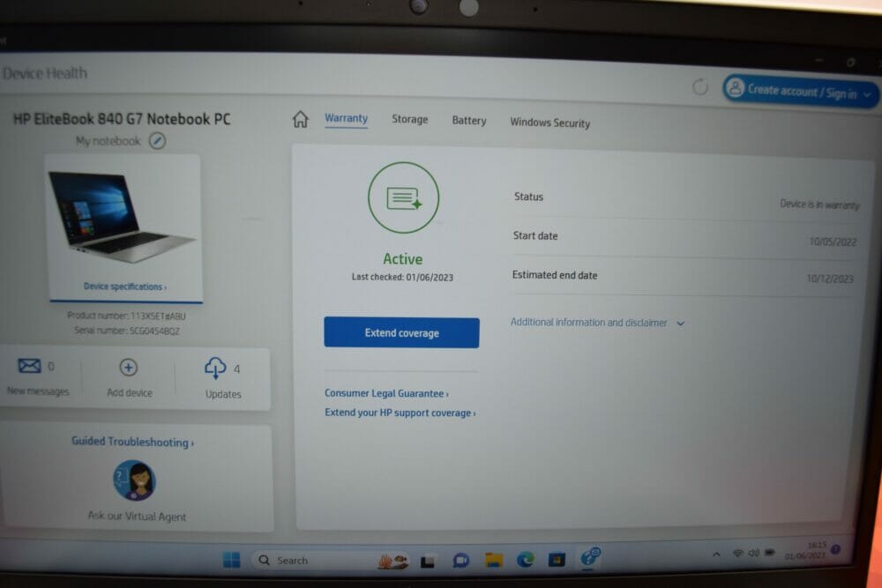The height and width of the screenshot is (588, 882).
Task: Click Create account / Sign in button
Action: tap(800, 91)
